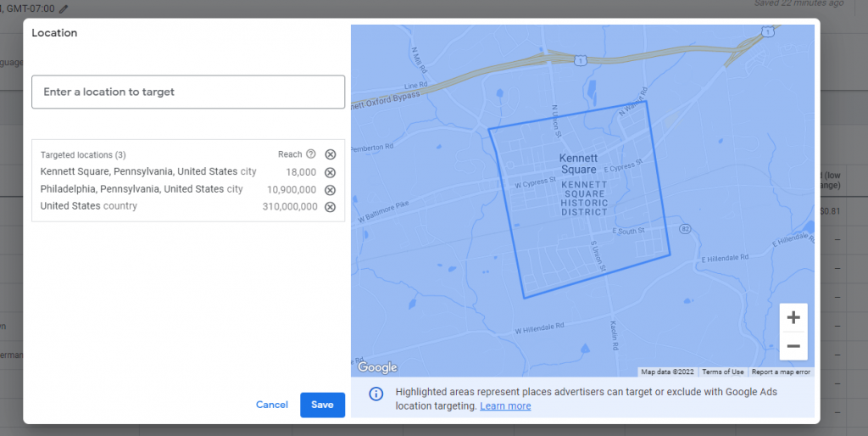This screenshot has height=436, width=868.
Task: Remove United States country from targets
Action: [x=330, y=207]
